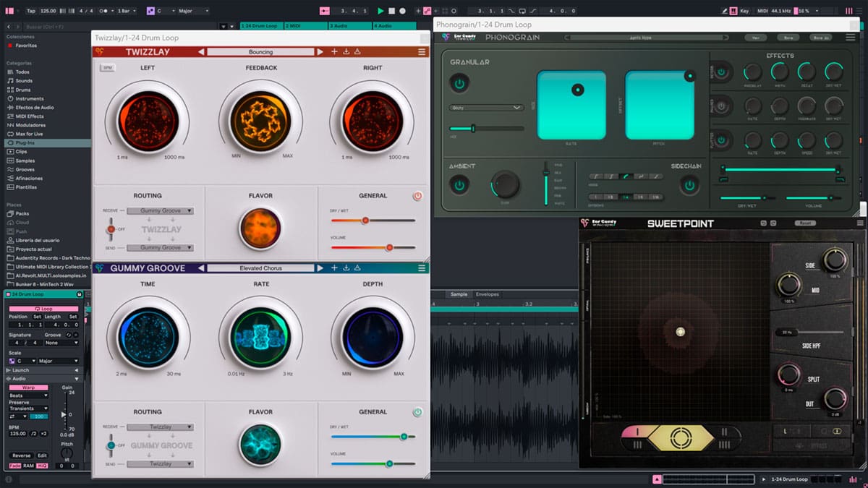Go to the previous Gummy Groove preset
The image size is (868, 488).
click(201, 268)
